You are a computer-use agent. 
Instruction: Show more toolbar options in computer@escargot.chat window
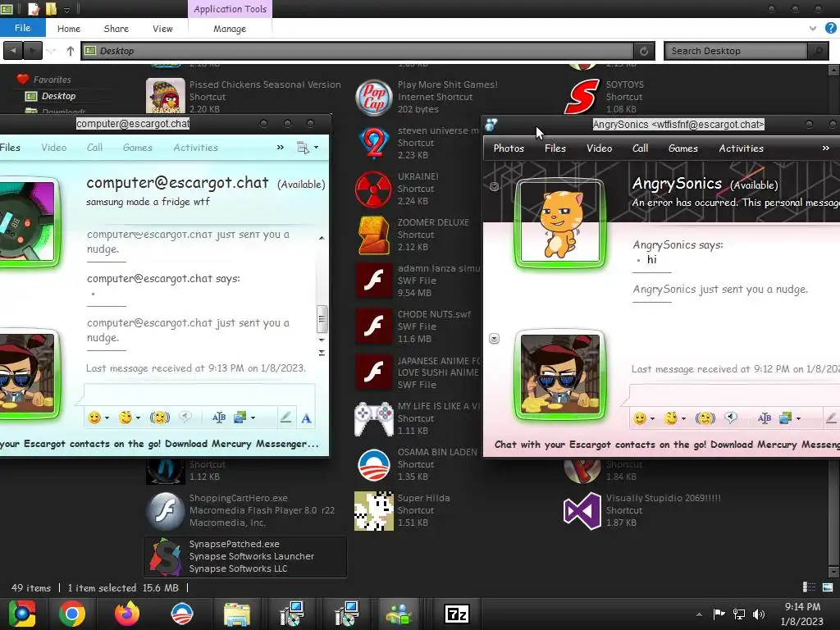[x=281, y=148]
